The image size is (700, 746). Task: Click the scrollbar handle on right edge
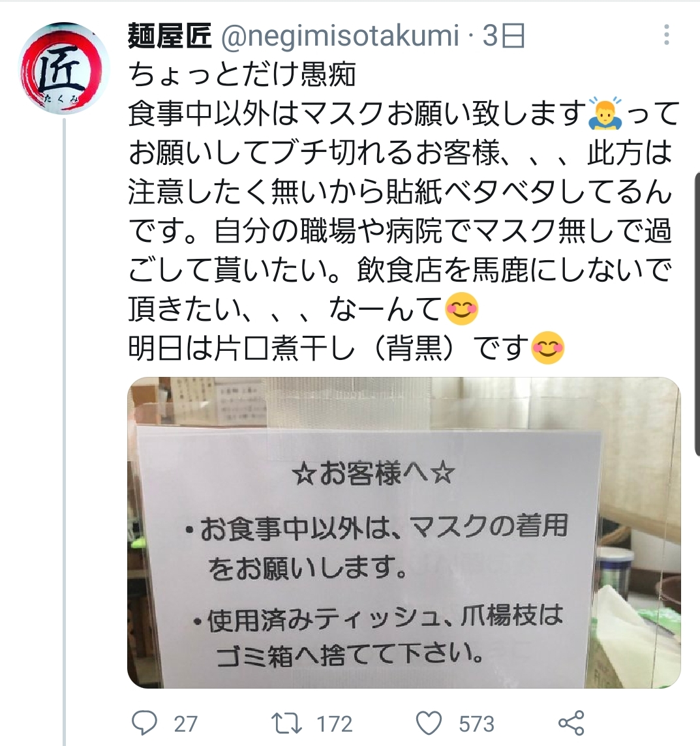click(697, 314)
